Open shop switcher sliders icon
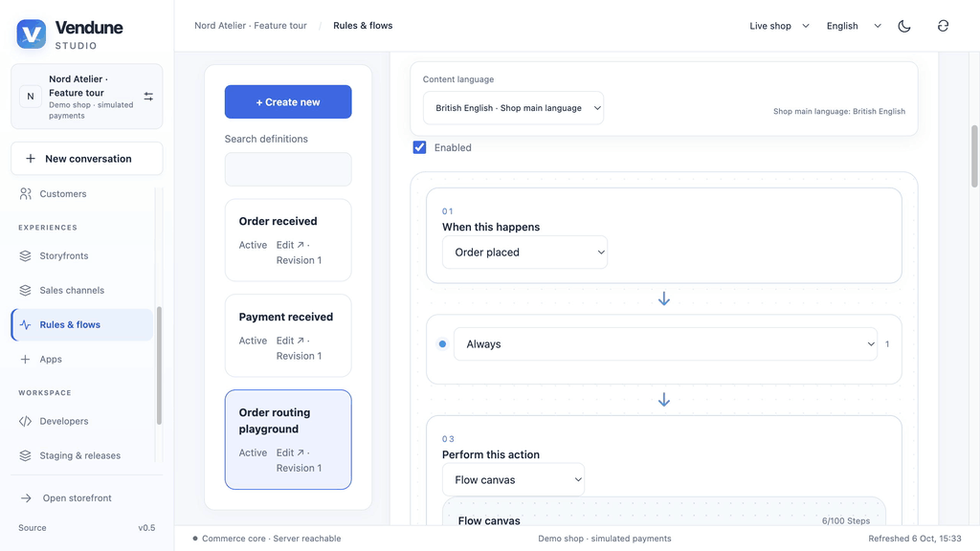Image resolution: width=980 pixels, height=551 pixels. click(148, 97)
